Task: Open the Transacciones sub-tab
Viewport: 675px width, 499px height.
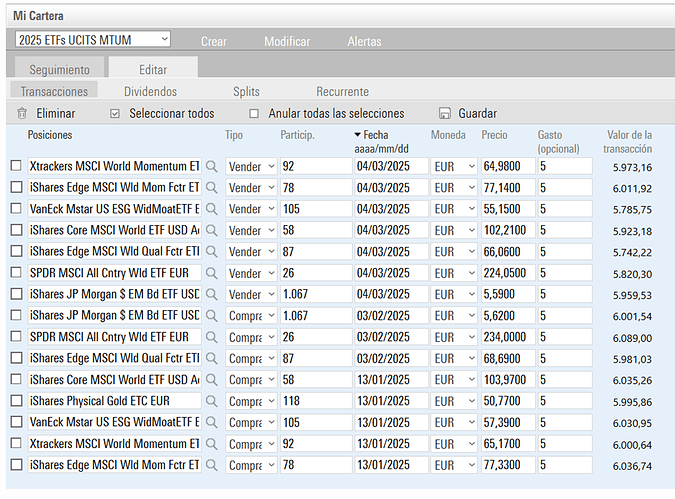Action: (54, 91)
